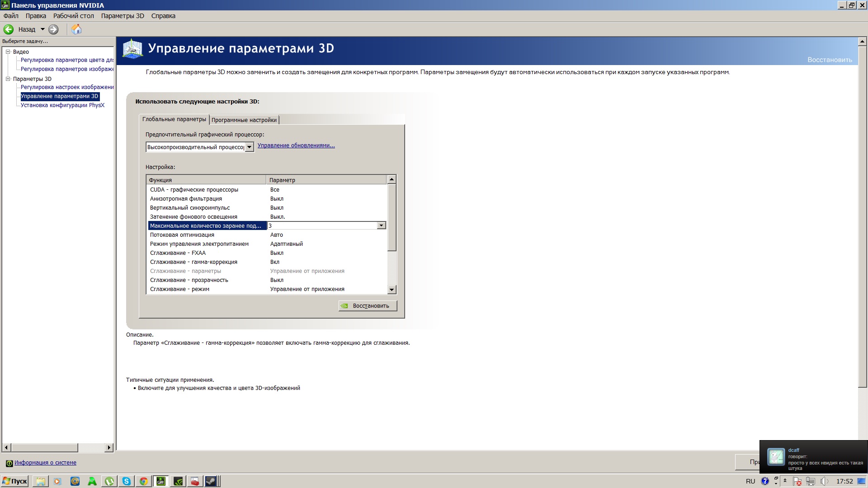This screenshot has height=488, width=868.
Task: Select Затенение фонового освещения row
Action: pyautogui.click(x=267, y=217)
